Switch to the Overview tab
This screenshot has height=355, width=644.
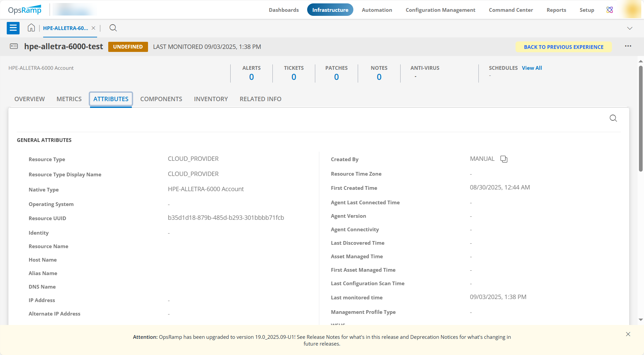30,99
